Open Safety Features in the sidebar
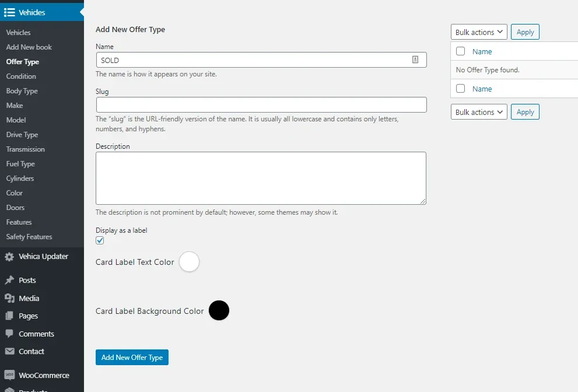The width and height of the screenshot is (578, 392). click(x=29, y=237)
